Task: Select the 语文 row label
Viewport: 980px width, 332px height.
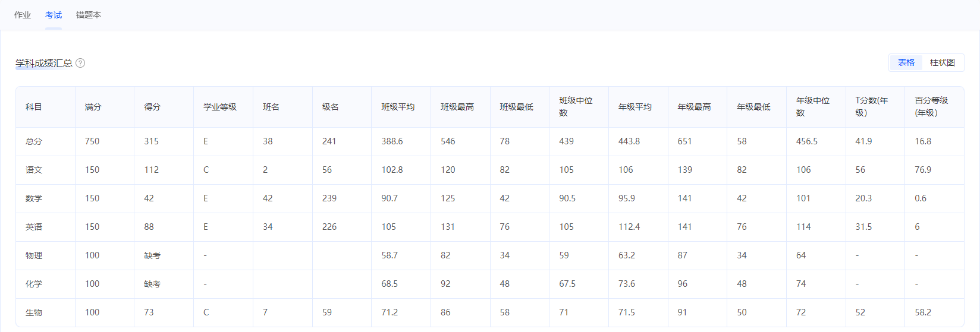Action: [34, 170]
